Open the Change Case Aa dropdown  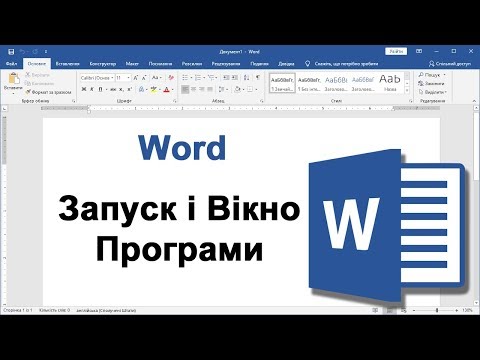point(156,78)
